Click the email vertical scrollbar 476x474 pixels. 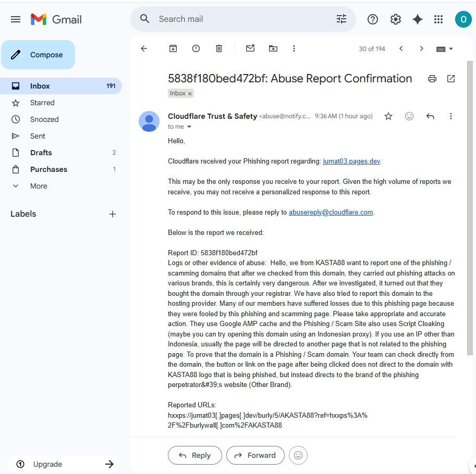click(x=470, y=208)
